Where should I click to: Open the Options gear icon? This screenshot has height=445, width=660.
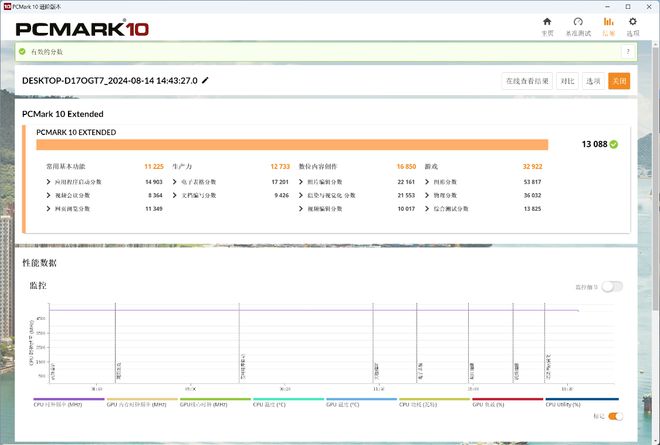(633, 22)
